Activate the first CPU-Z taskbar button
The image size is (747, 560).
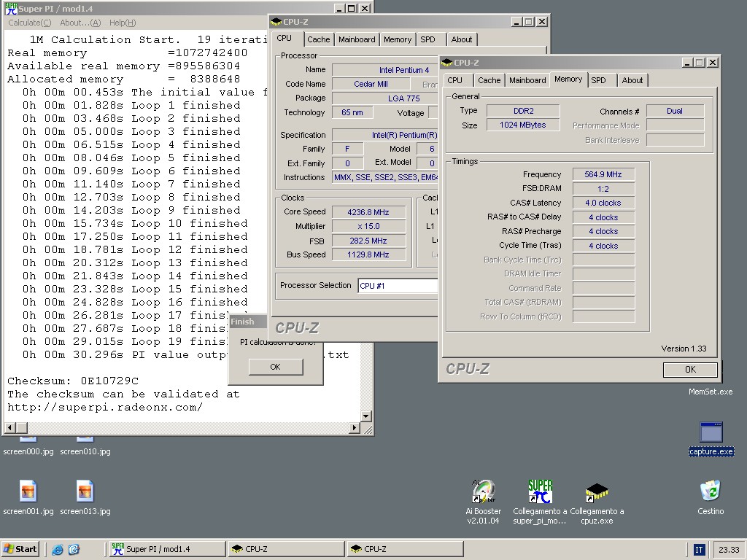click(x=286, y=549)
